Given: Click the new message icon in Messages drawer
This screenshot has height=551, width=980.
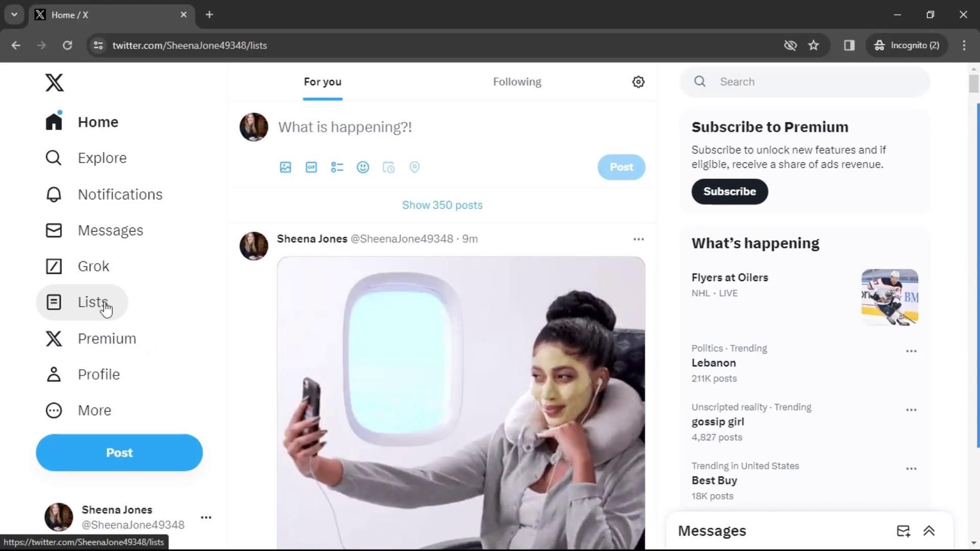Looking at the screenshot, I should (903, 531).
